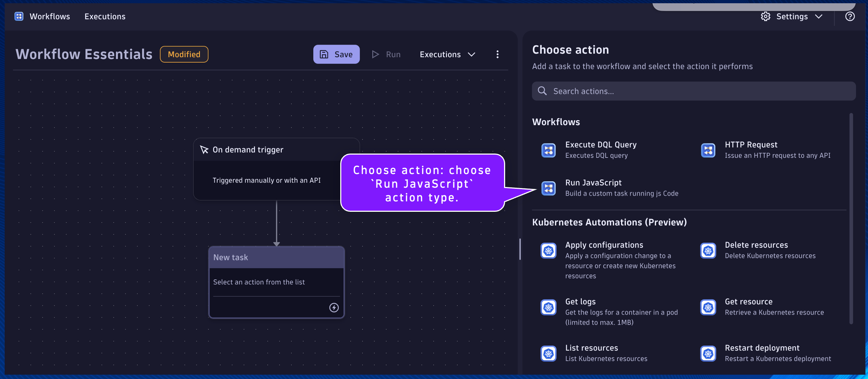Image resolution: width=868 pixels, height=379 pixels.
Task: Select the Get logs action
Action: click(x=622, y=312)
